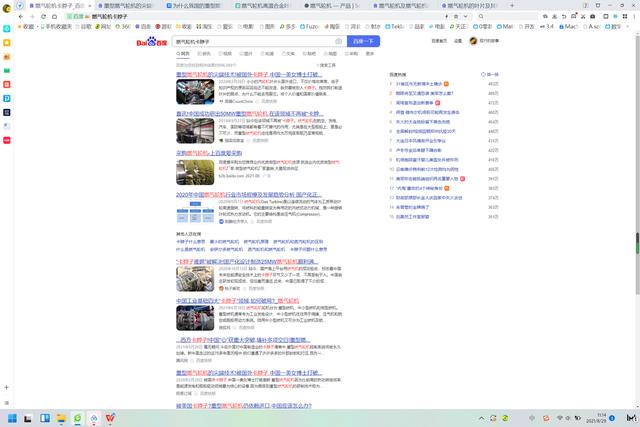
Task: Open result 中国工业基础四大卡脖子领域
Action: (238, 300)
